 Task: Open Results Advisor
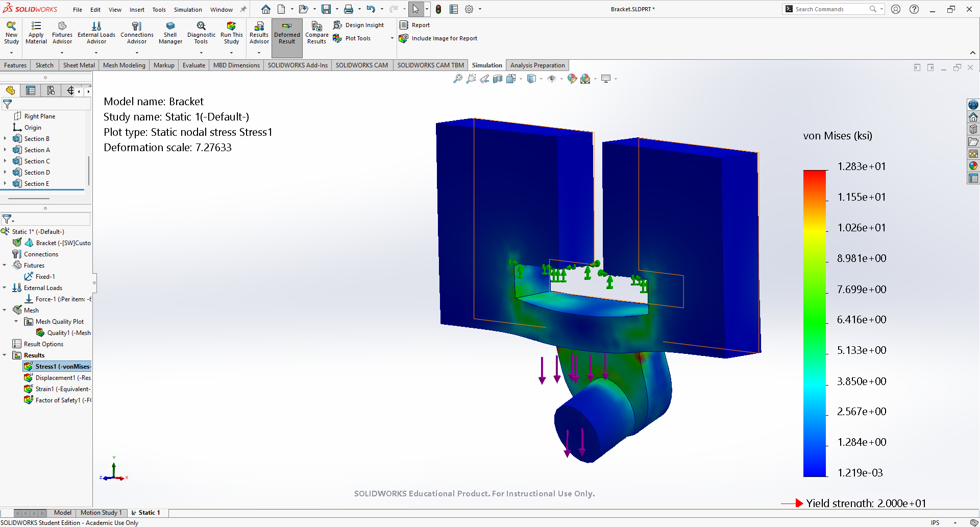pyautogui.click(x=259, y=33)
